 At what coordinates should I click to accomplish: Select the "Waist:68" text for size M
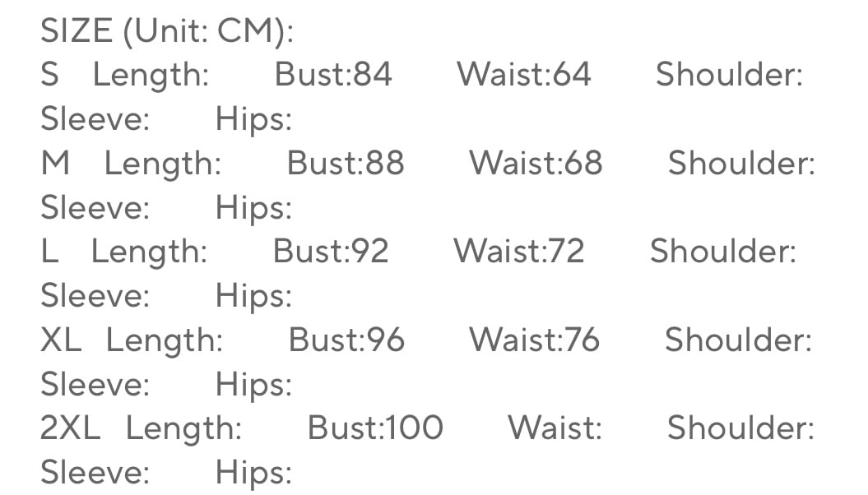pyautogui.click(x=536, y=163)
